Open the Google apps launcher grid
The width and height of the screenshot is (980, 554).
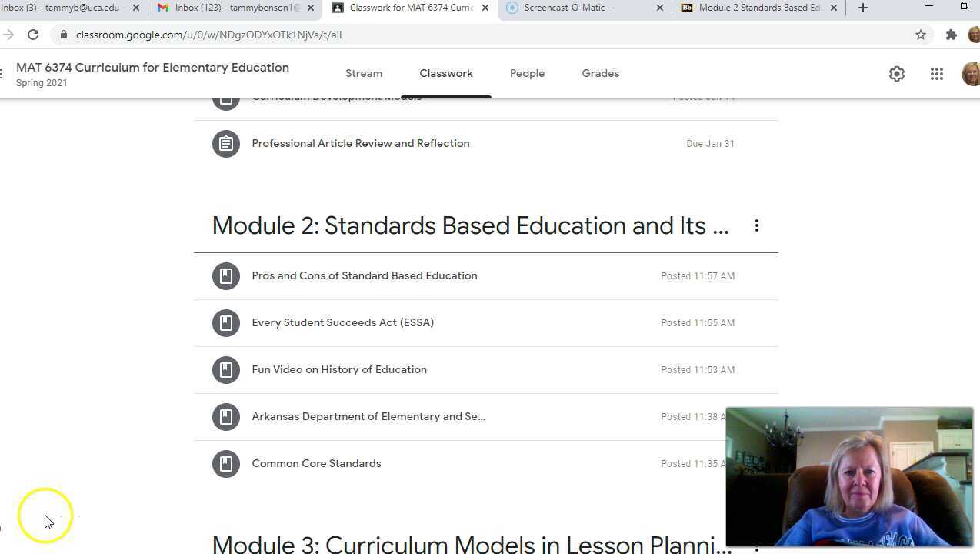[x=936, y=73]
